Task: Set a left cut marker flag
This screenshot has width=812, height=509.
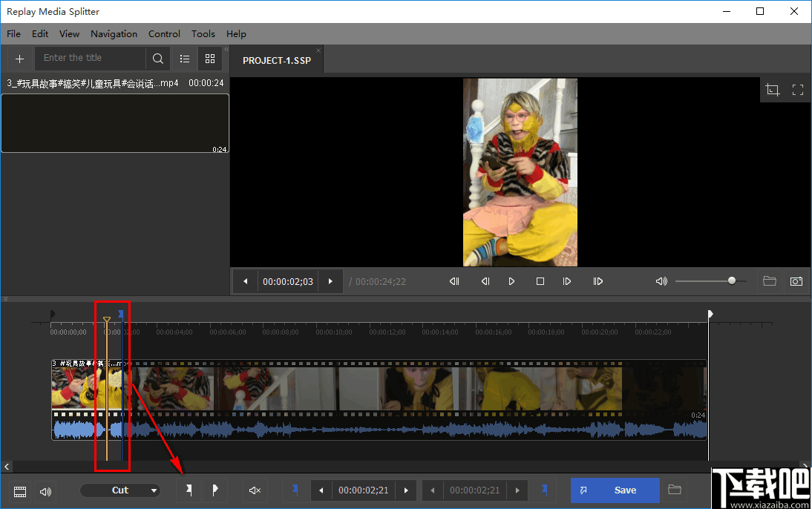Action: [189, 490]
